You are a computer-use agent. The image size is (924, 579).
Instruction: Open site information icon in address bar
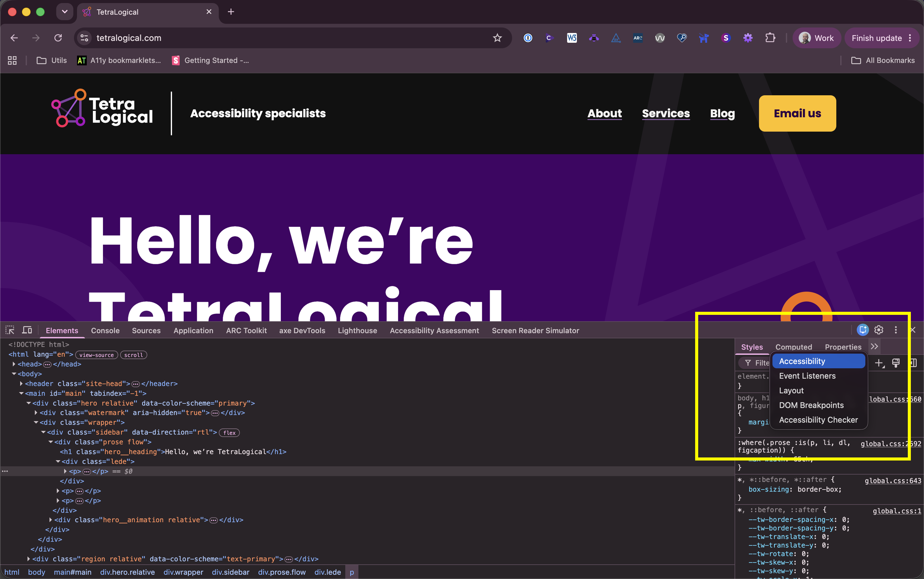pyautogui.click(x=84, y=38)
